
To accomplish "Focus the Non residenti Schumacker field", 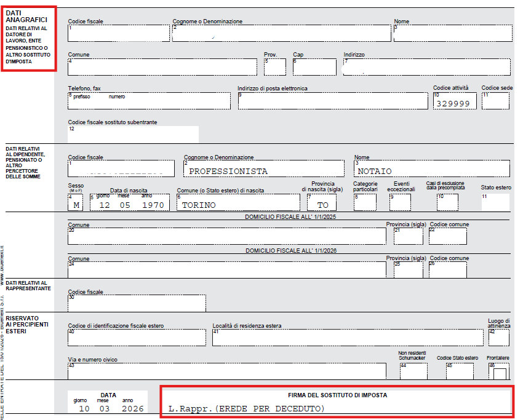I will point(413,371).
